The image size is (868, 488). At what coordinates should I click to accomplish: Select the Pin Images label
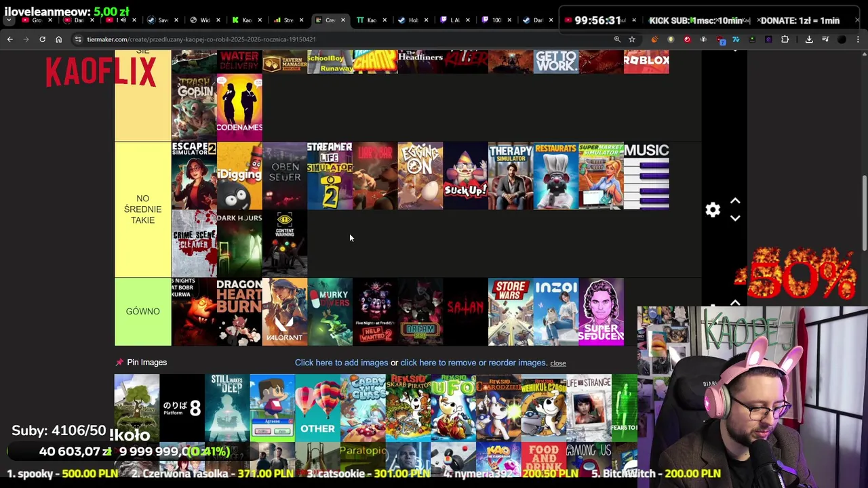pos(146,363)
